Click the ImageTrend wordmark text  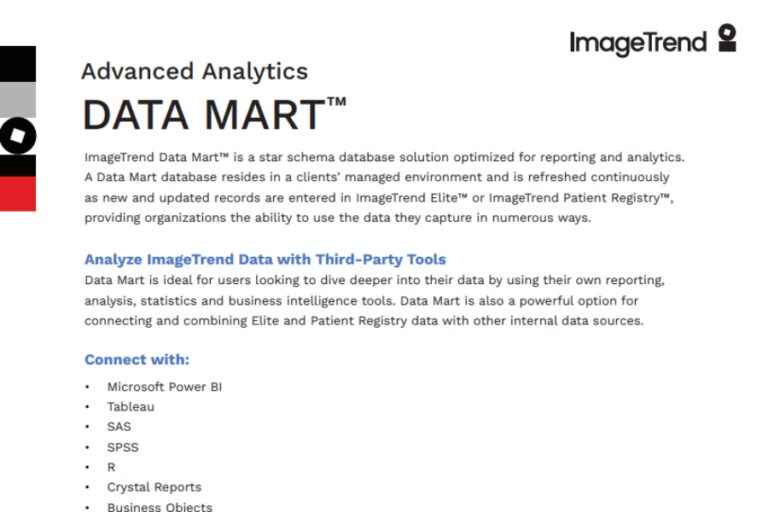(638, 42)
